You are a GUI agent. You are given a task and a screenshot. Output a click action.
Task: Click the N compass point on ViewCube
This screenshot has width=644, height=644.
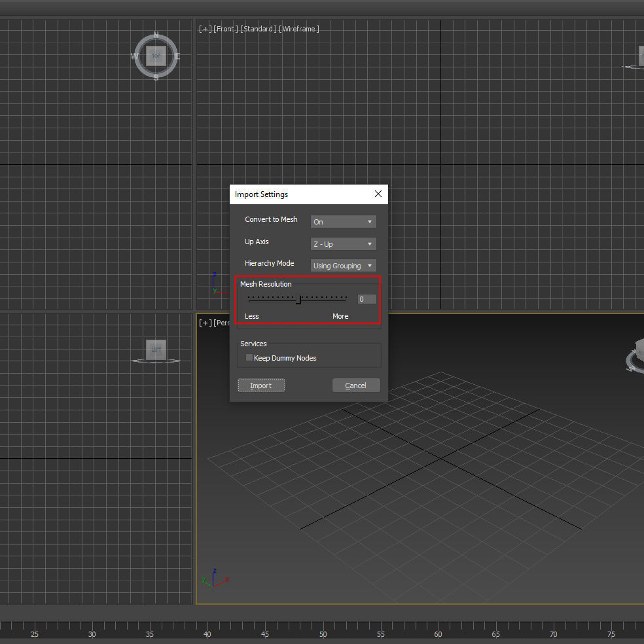click(156, 35)
